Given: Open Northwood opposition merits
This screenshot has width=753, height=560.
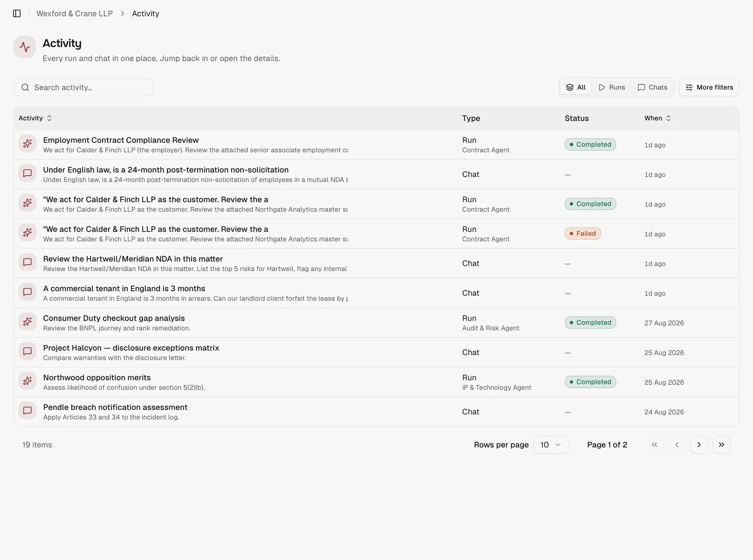Looking at the screenshot, I should point(97,377).
